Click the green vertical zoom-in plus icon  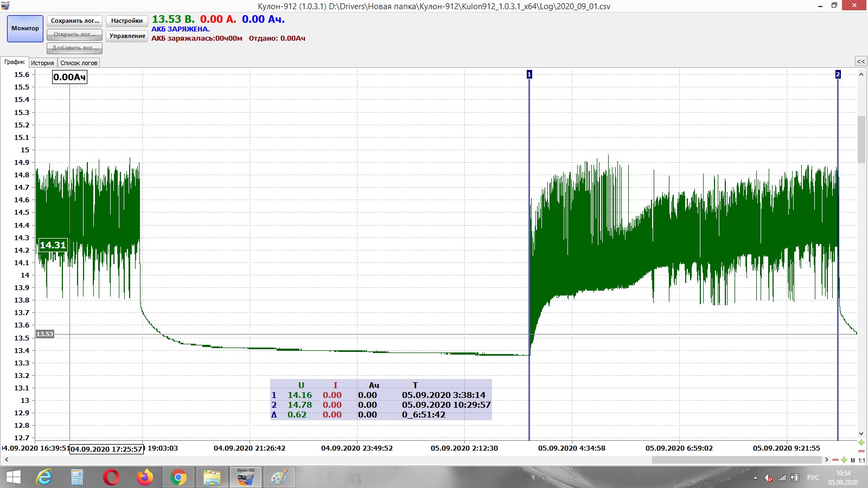(x=861, y=442)
